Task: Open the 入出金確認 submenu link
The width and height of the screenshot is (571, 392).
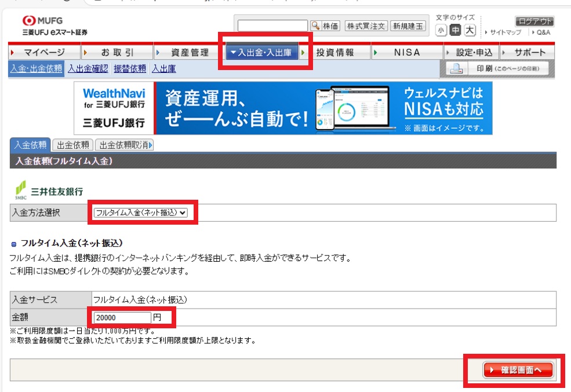Action: click(x=88, y=69)
